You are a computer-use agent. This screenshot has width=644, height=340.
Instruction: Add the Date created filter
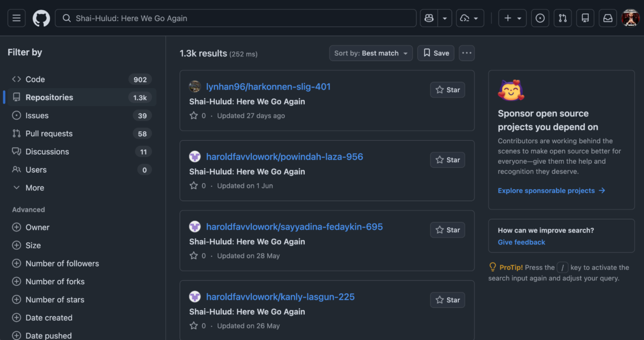coord(42,317)
